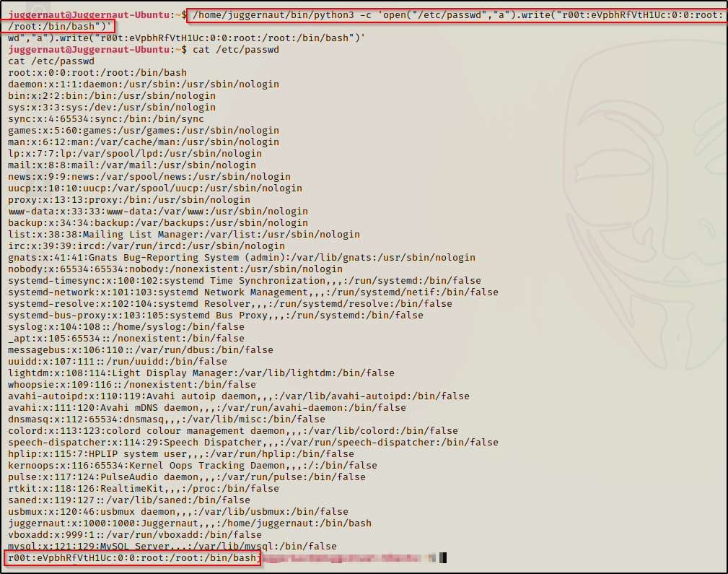Click the pulse PulseAudio daemon line
The width and height of the screenshot is (728, 574).
[x=186, y=477]
